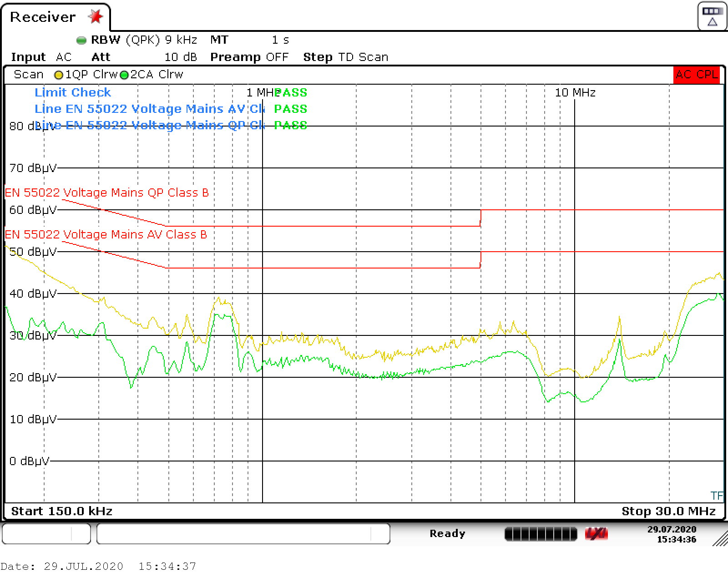Click the Scan label in trace header

[29, 75]
